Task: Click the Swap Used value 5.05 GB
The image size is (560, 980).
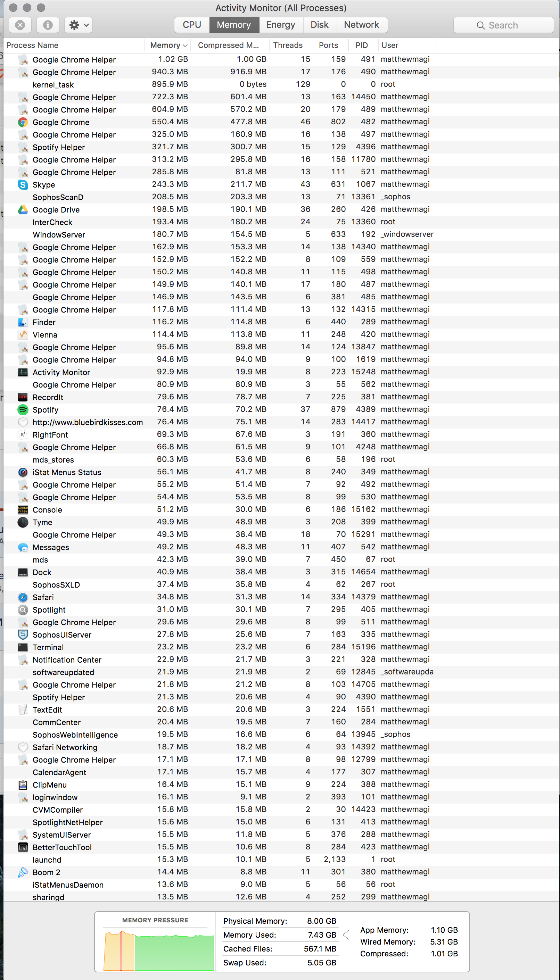Action: [322, 963]
